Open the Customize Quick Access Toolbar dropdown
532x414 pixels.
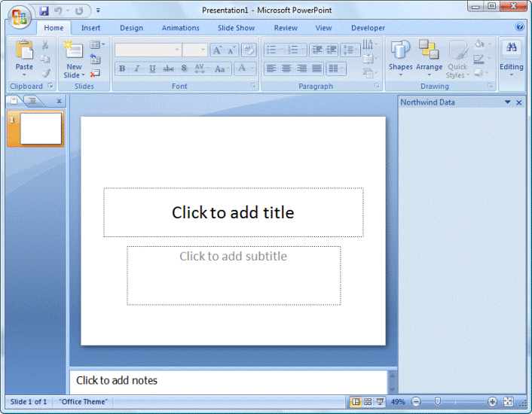click(x=98, y=11)
